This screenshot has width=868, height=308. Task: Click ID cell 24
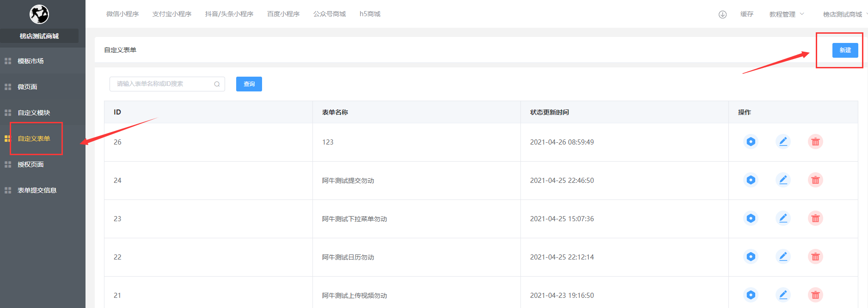tap(117, 181)
